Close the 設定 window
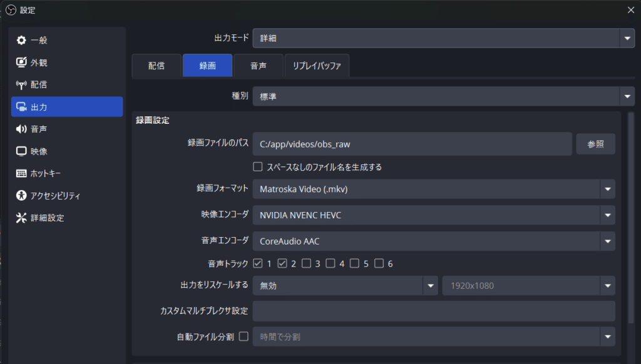 [x=631, y=10]
